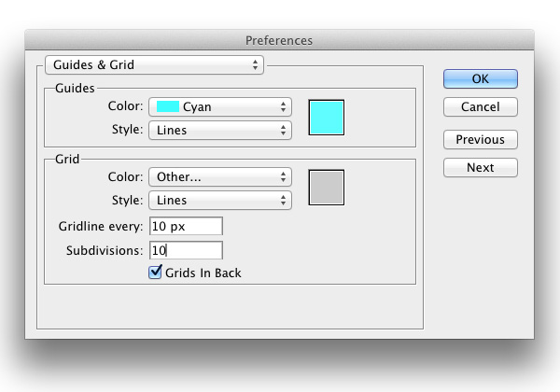Click the large cyan Guides color swatch

(327, 118)
